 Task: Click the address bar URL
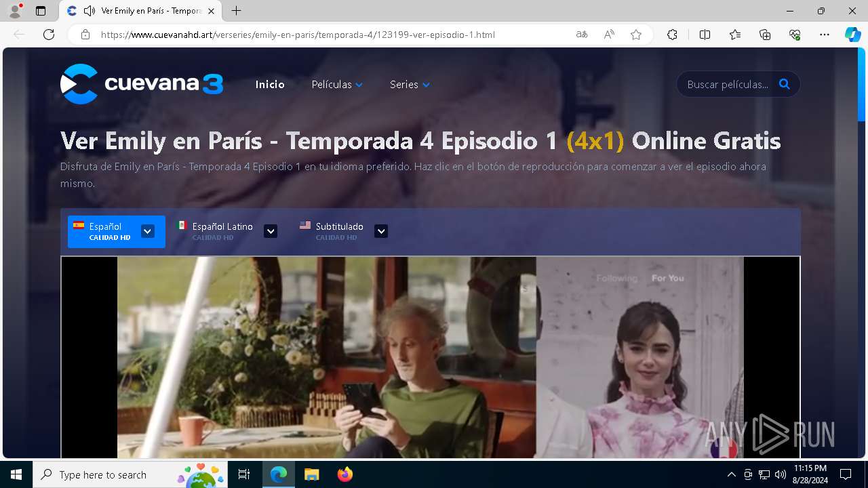click(x=298, y=35)
